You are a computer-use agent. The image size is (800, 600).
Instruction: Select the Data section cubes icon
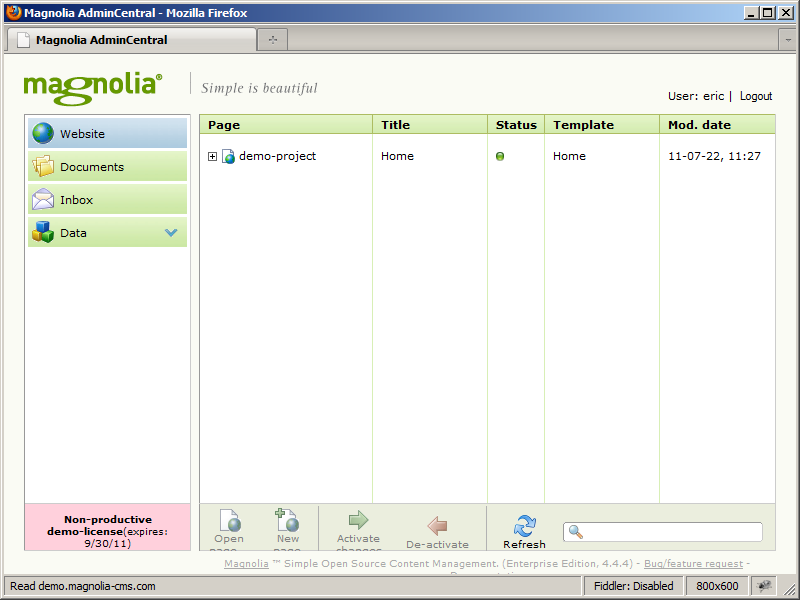pyautogui.click(x=42, y=231)
